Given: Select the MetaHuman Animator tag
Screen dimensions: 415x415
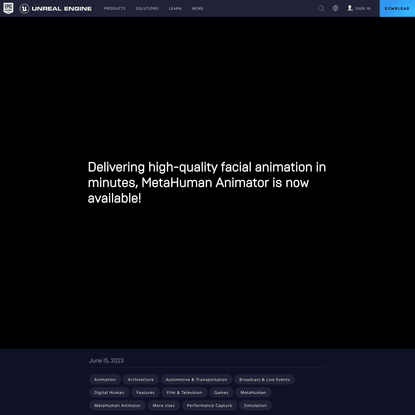Looking at the screenshot, I should pos(117,405).
